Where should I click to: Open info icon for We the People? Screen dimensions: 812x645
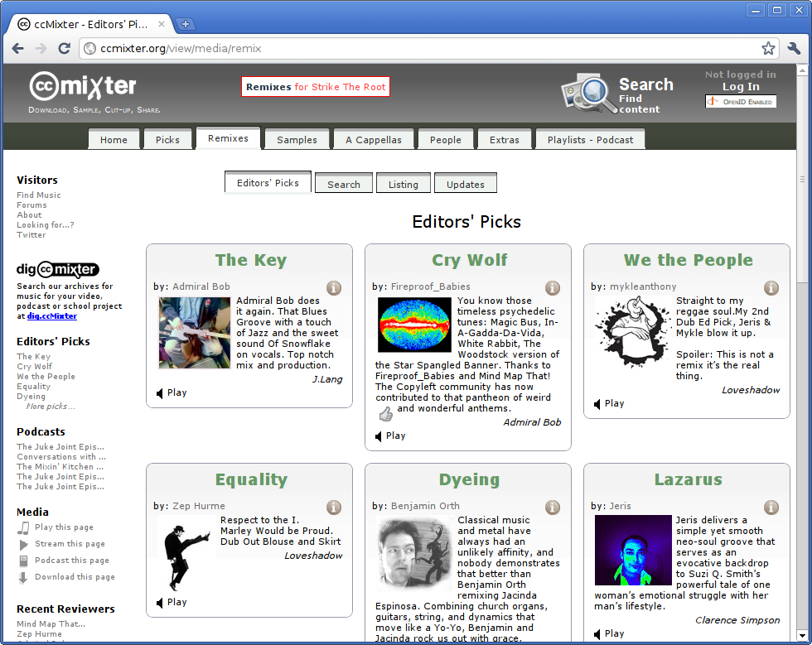click(771, 288)
